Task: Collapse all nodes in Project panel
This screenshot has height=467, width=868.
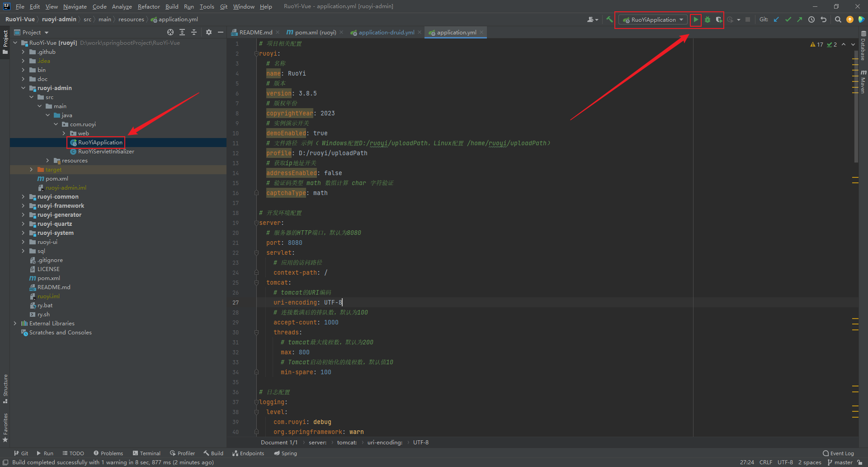Action: pos(194,32)
